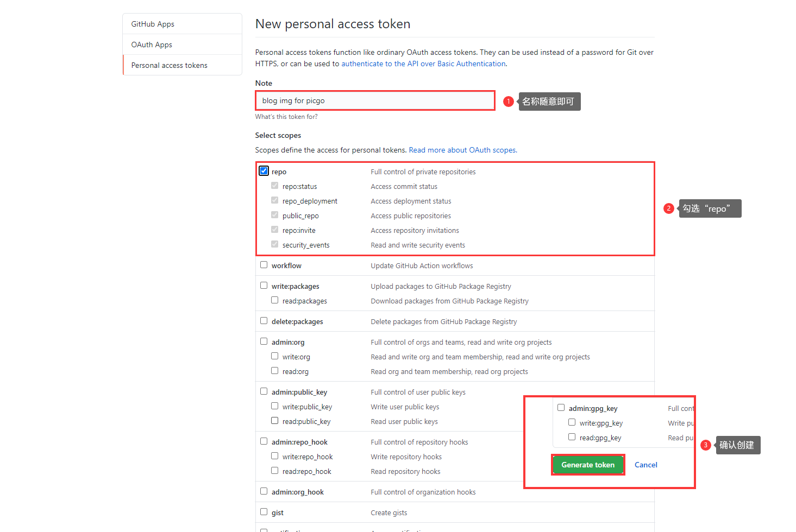
Task: Open the GitHub Apps sidebar item
Action: [183, 24]
